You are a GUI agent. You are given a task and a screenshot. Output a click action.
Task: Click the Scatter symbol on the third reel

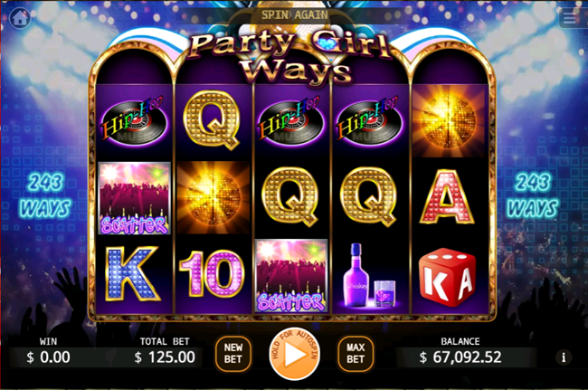click(291, 276)
